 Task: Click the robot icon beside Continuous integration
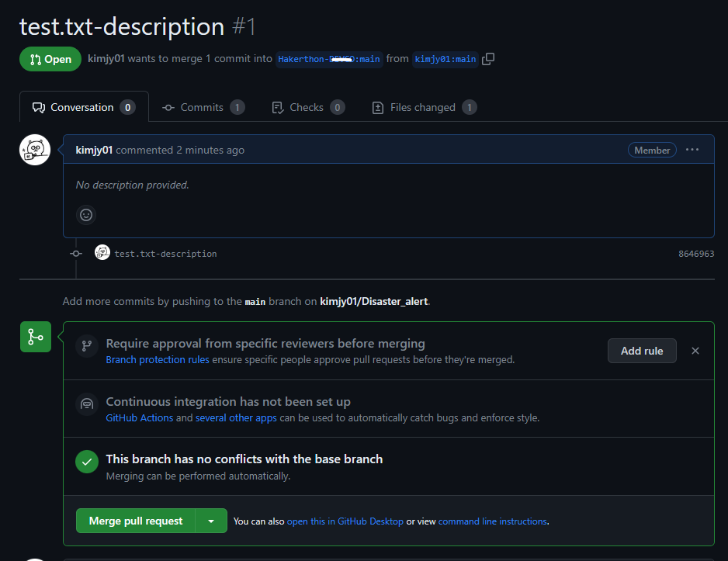point(87,403)
